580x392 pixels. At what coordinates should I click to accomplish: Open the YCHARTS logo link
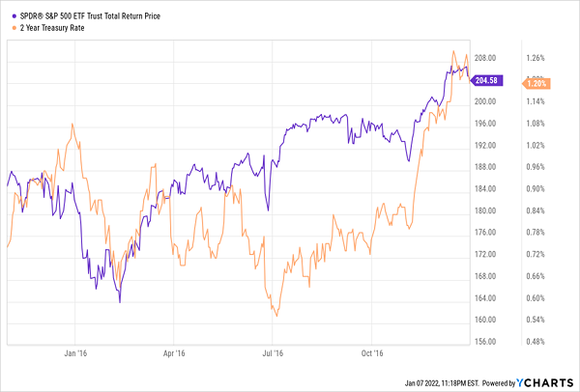pyautogui.click(x=544, y=382)
